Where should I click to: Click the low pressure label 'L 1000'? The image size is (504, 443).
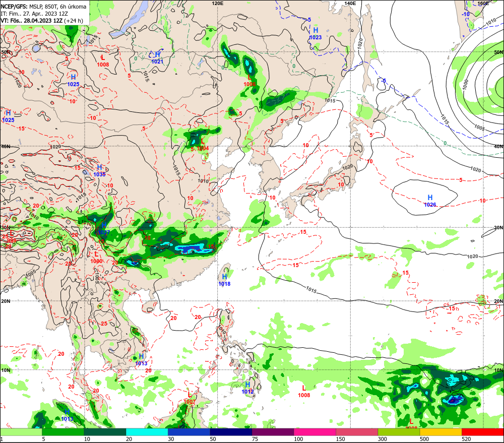[x=96, y=258]
